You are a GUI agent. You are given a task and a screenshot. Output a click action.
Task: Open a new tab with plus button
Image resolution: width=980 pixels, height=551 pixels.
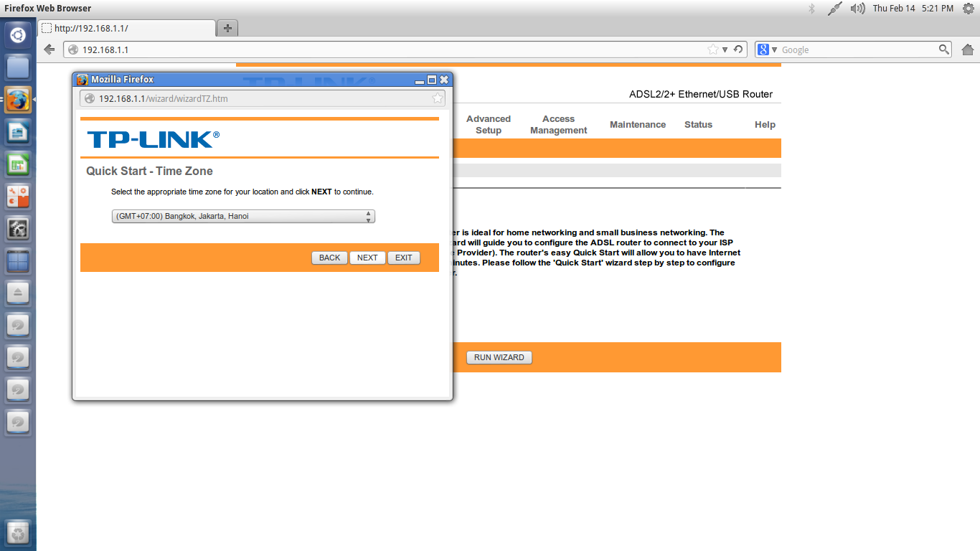click(227, 28)
